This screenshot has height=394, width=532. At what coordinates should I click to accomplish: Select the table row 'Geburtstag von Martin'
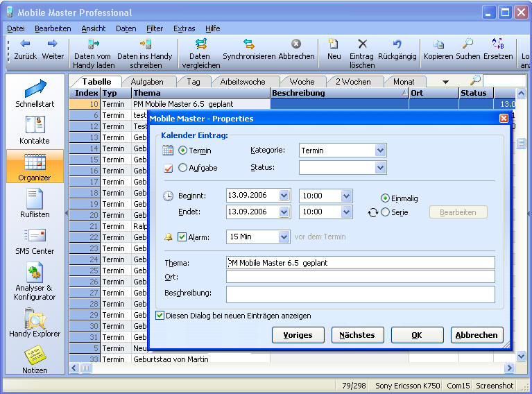pyautogui.click(x=292, y=359)
